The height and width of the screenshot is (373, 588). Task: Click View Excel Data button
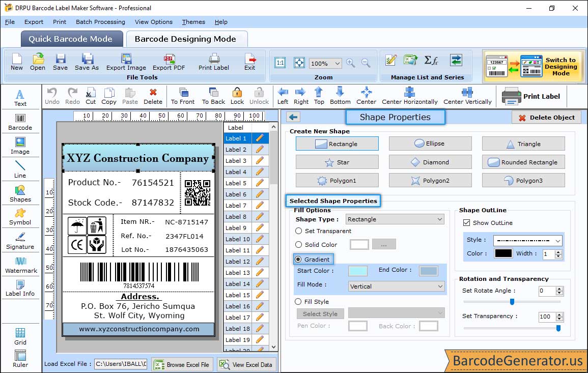coord(247,364)
